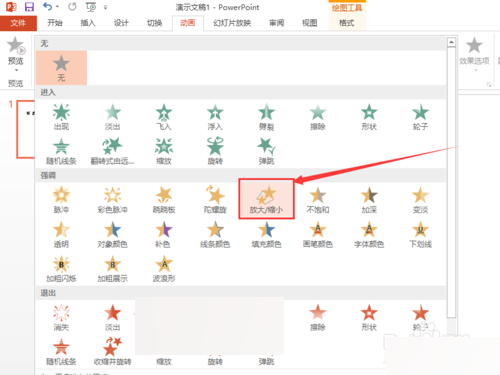Image resolution: width=500 pixels, height=375 pixels.
Task: Apply the 随机线条 exit animation
Action: [61, 352]
